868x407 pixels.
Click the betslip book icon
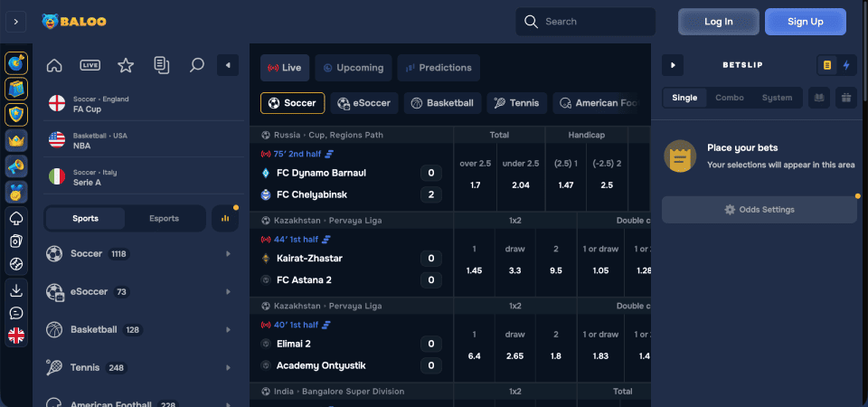tap(819, 98)
